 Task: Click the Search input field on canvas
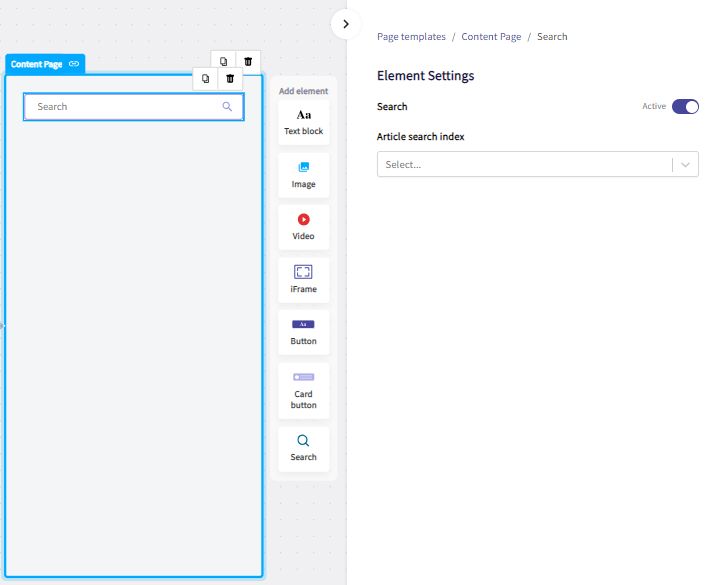pyautogui.click(x=133, y=107)
